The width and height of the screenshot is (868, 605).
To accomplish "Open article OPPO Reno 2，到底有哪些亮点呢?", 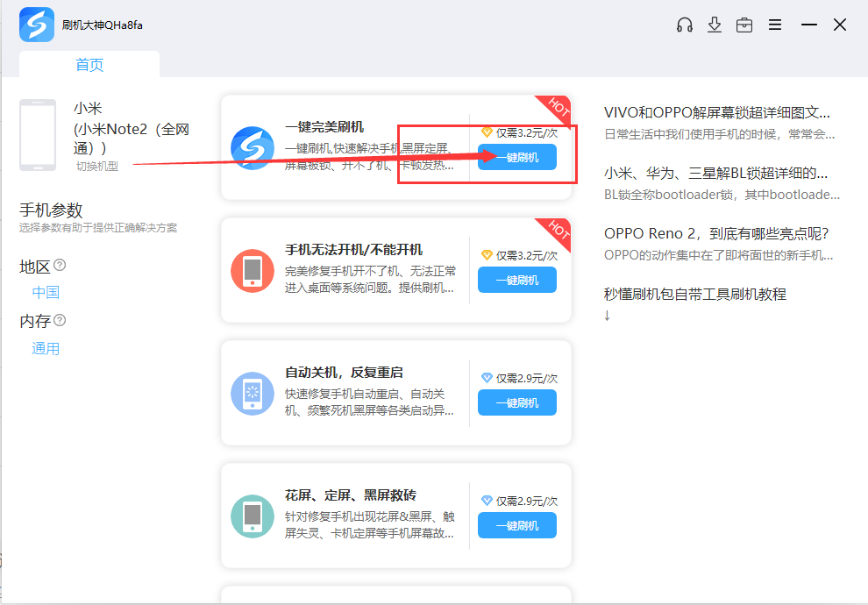I will 716,233.
